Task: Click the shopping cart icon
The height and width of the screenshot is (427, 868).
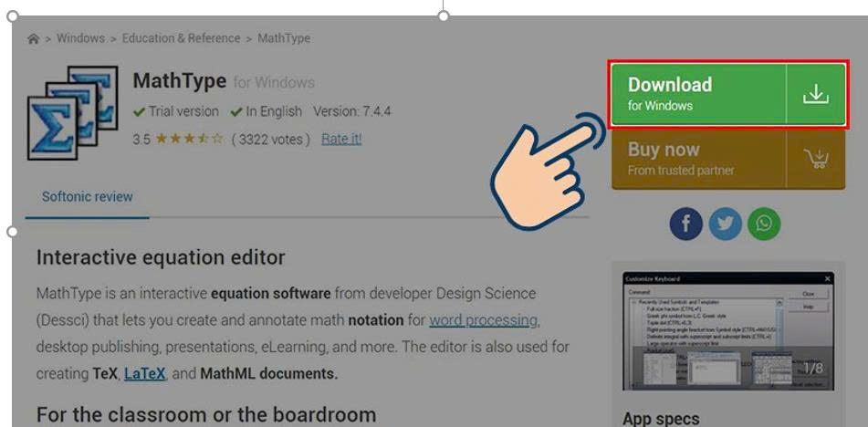Action: pos(816,159)
